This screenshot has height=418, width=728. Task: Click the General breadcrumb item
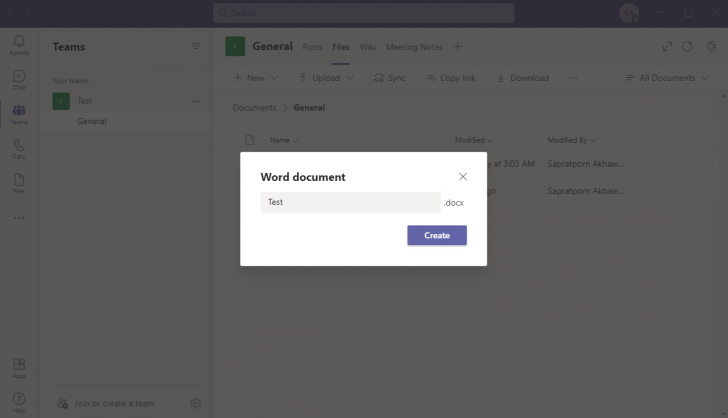309,108
